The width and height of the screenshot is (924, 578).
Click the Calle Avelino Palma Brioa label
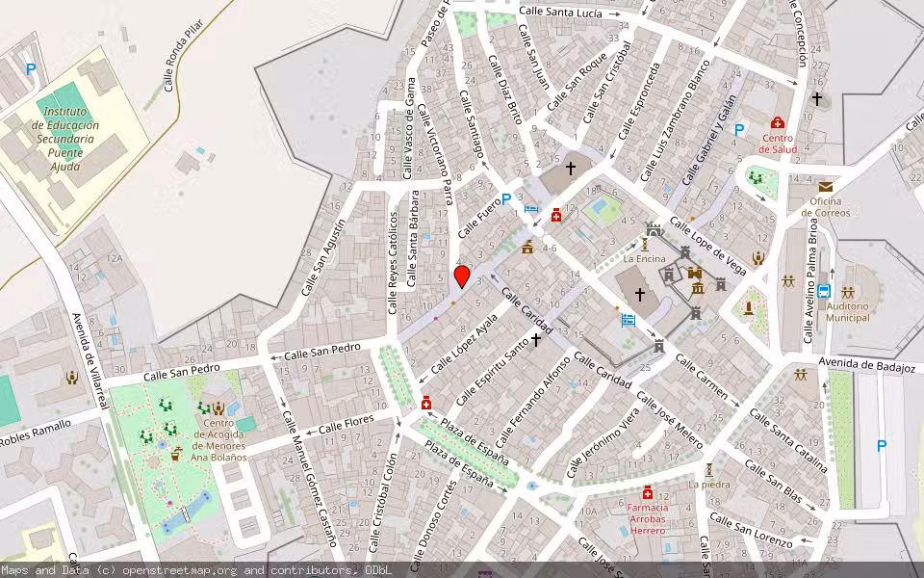tap(810, 280)
